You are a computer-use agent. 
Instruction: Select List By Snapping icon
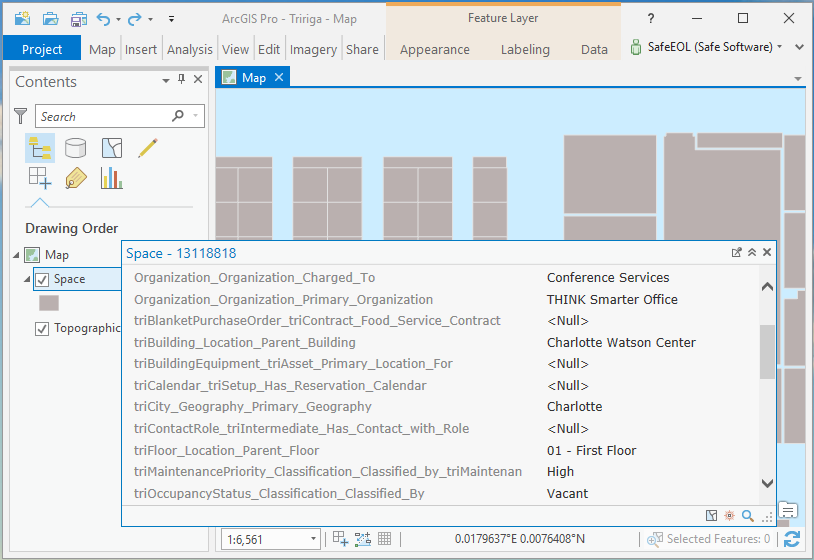point(40,179)
